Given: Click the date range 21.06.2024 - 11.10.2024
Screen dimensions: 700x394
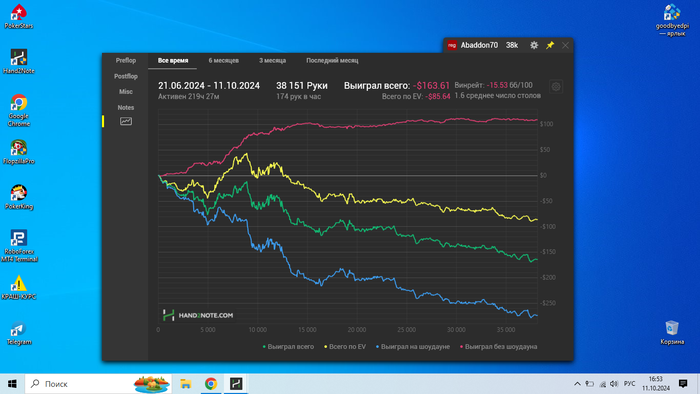Looking at the screenshot, I should pos(208,86).
